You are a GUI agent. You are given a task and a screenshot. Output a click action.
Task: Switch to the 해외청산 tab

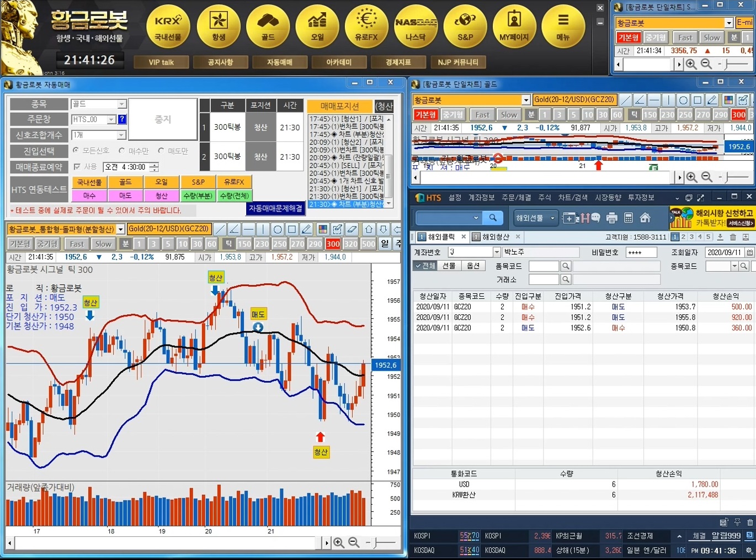coord(496,237)
